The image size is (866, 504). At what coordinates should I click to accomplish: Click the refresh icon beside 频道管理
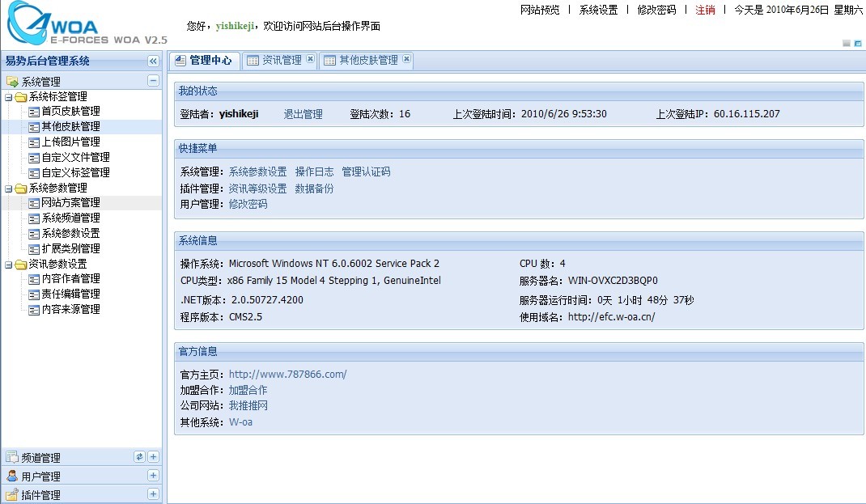(139, 457)
